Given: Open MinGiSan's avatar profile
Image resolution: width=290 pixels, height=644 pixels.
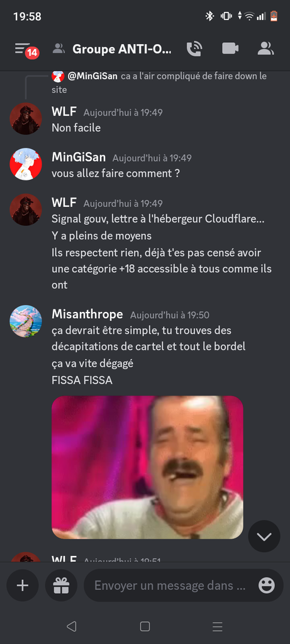Looking at the screenshot, I should (x=26, y=164).
